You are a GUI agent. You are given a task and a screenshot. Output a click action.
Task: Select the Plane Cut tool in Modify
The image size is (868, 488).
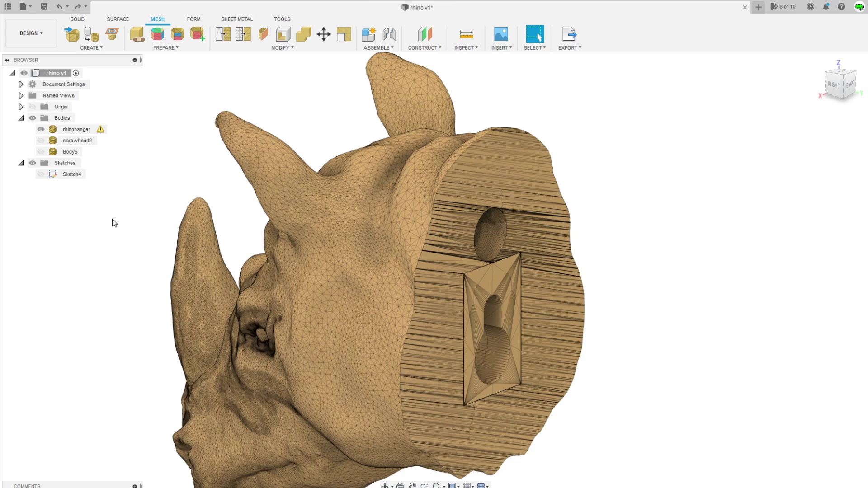pyautogui.click(x=264, y=34)
